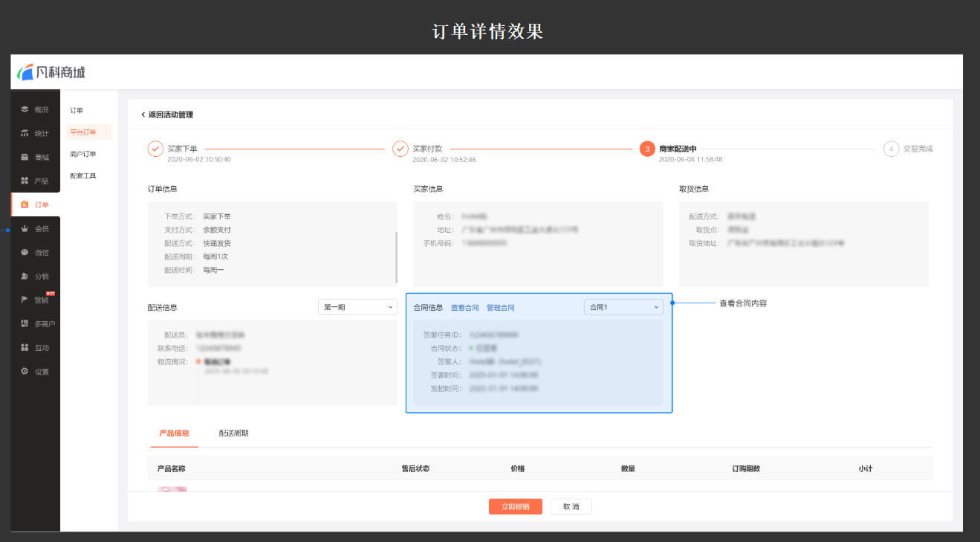Click the 订单信息 section heading
980x542 pixels.
162,189
